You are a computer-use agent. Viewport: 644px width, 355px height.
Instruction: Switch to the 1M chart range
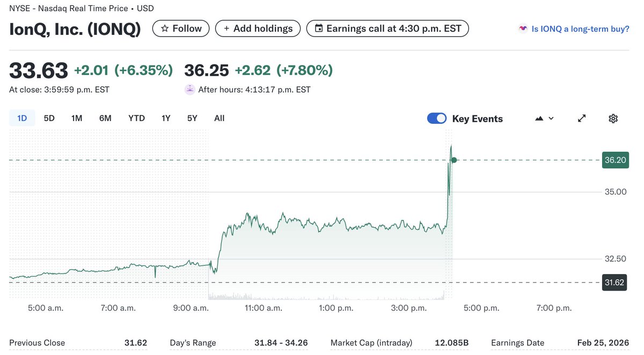(77, 118)
